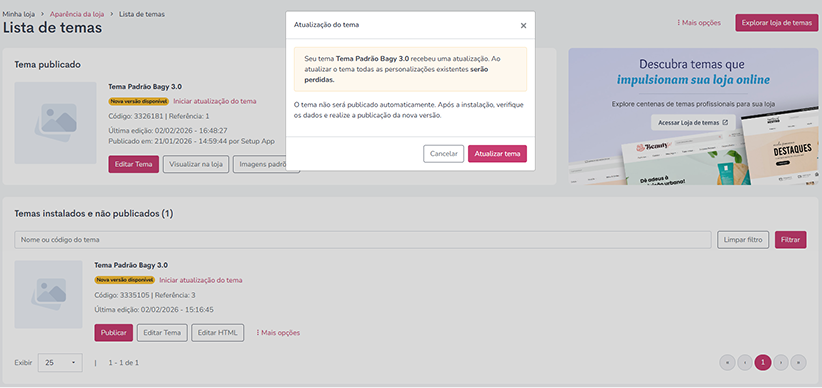Click the Filtrar button
Screen dimensions: 822x388
coord(791,240)
